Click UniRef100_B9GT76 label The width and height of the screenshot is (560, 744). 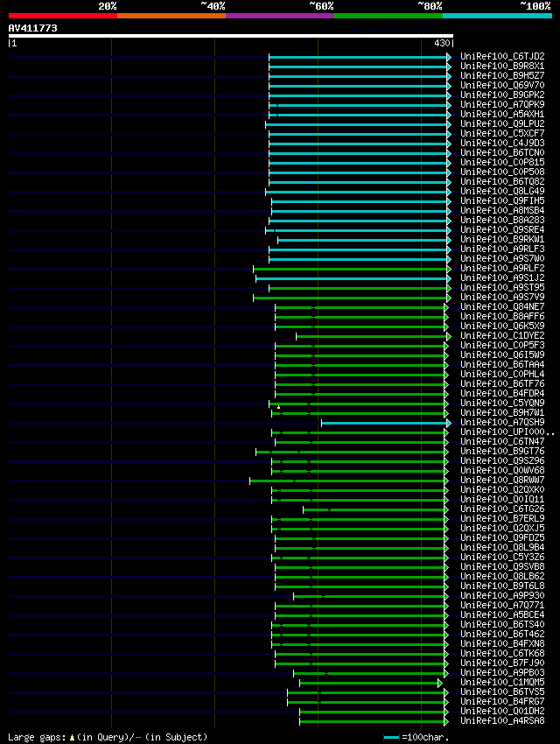[x=502, y=452]
